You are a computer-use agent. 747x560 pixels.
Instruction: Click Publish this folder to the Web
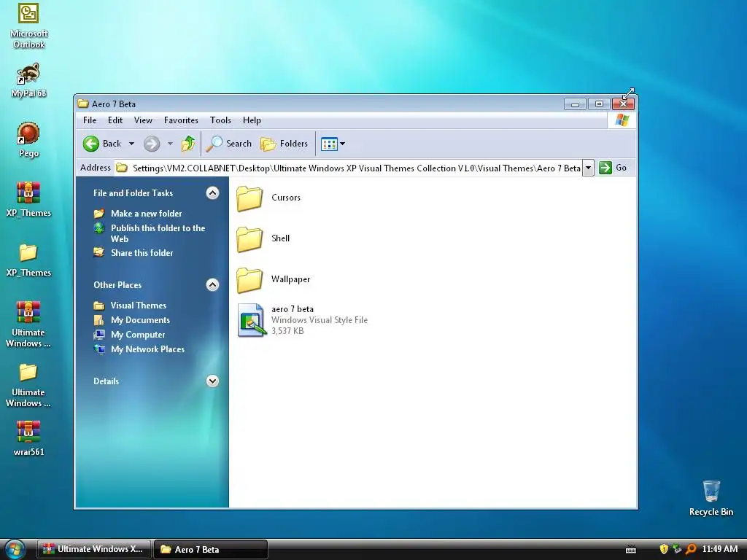point(158,233)
